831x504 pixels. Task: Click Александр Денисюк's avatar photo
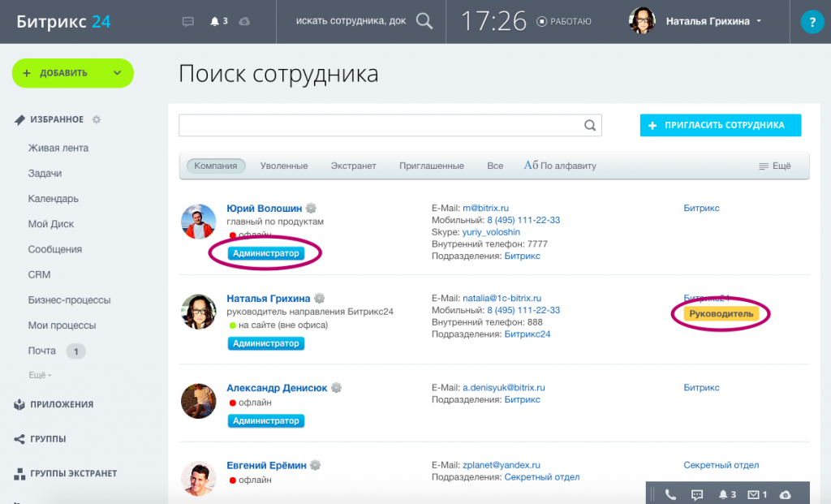[x=198, y=401]
